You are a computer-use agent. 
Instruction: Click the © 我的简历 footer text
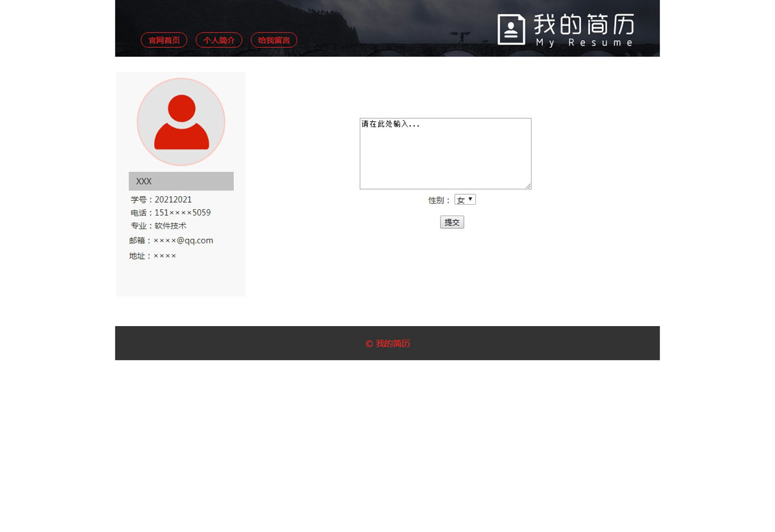click(x=387, y=343)
